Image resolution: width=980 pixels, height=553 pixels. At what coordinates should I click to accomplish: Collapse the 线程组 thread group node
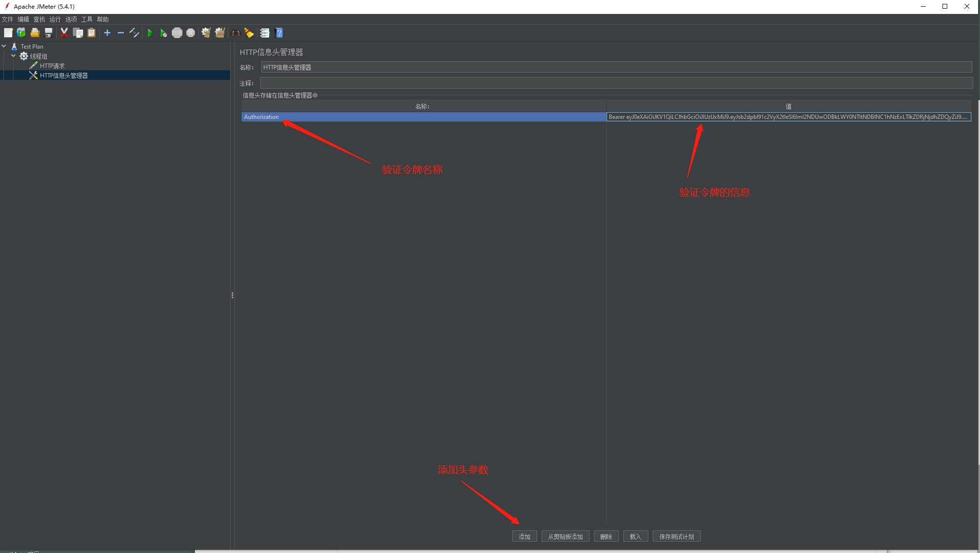coord(13,56)
